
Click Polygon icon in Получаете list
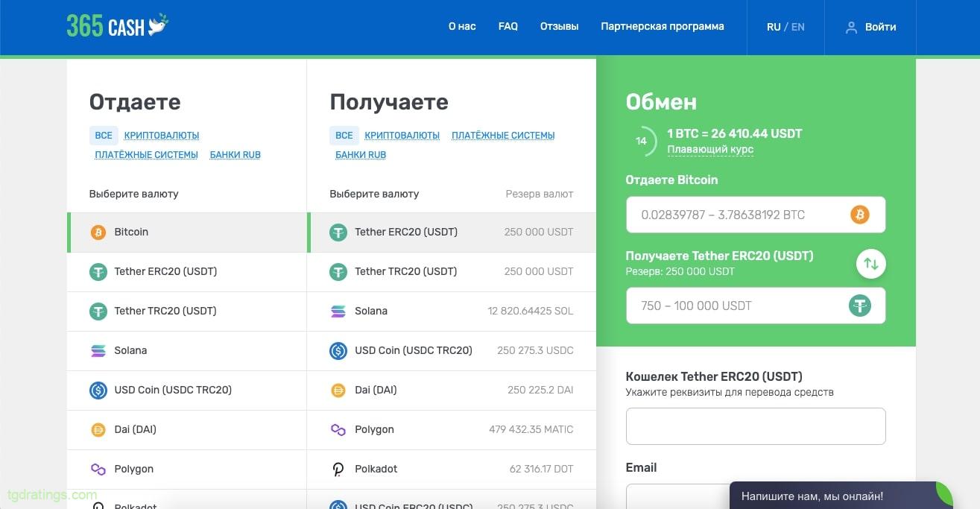[338, 430]
